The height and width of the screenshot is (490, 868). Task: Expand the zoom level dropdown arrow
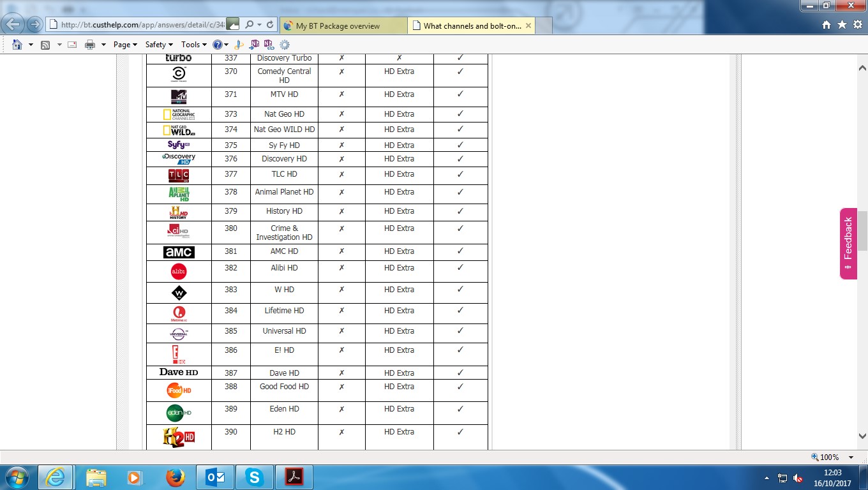click(851, 457)
